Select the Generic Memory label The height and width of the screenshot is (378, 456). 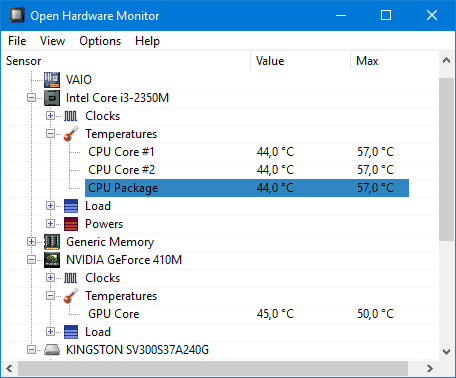(x=110, y=242)
